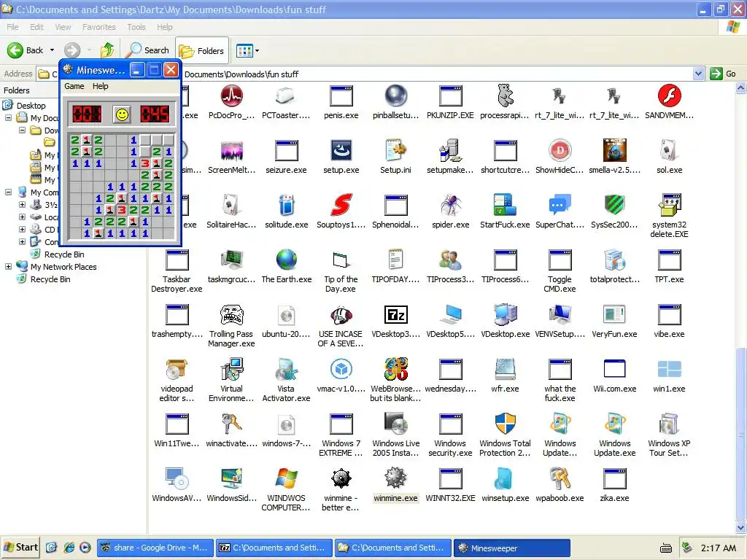
Task: Click the vertical scrollbar down arrow
Action: pyautogui.click(x=741, y=527)
